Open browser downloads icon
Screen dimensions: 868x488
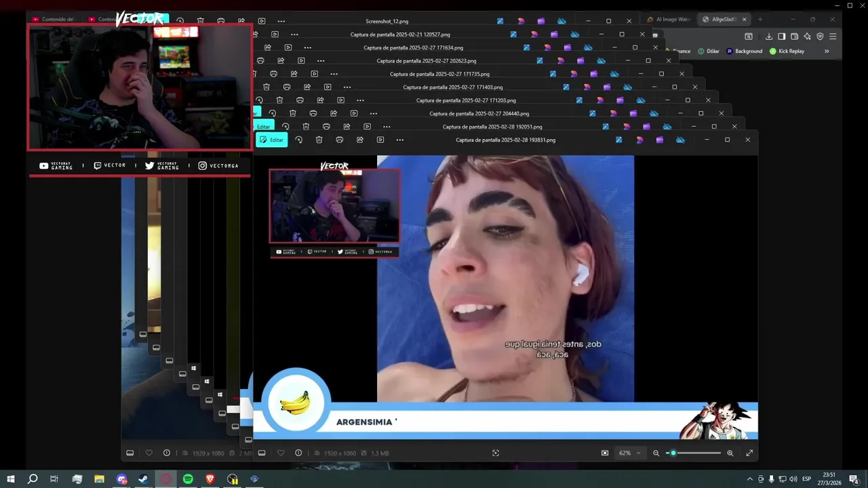click(x=769, y=37)
